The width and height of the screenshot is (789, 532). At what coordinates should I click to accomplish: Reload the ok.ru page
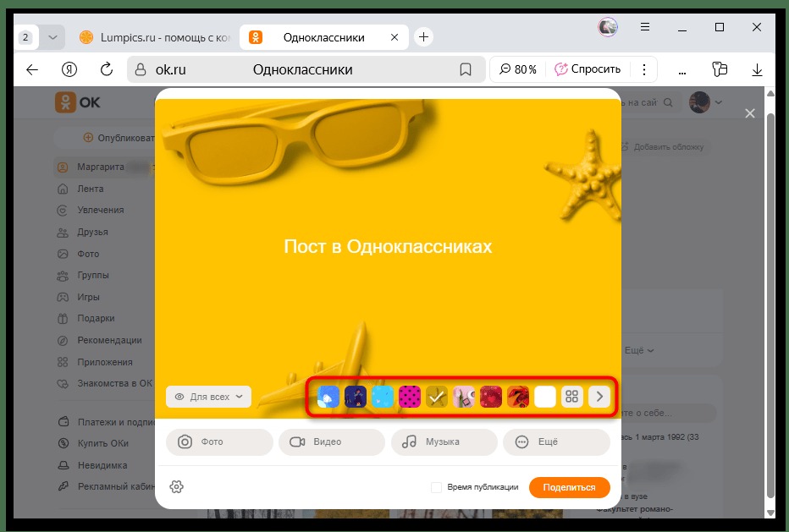[106, 69]
